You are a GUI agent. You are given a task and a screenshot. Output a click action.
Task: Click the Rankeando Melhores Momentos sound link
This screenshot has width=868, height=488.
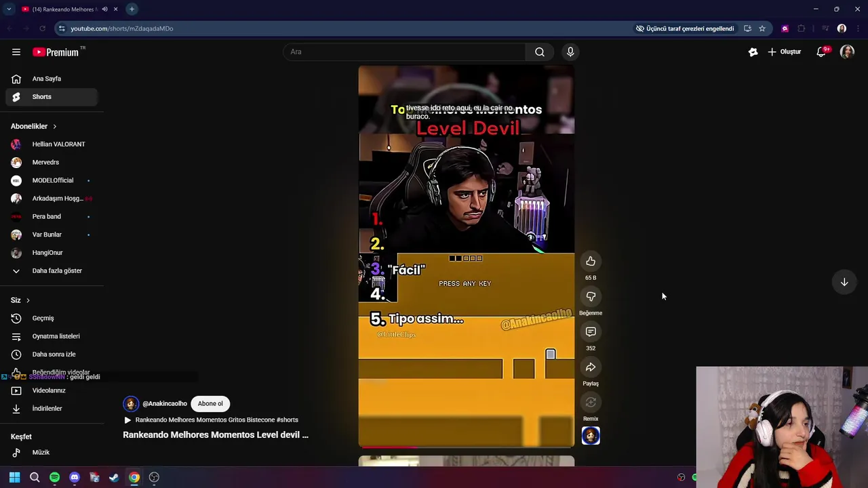coord(211,420)
